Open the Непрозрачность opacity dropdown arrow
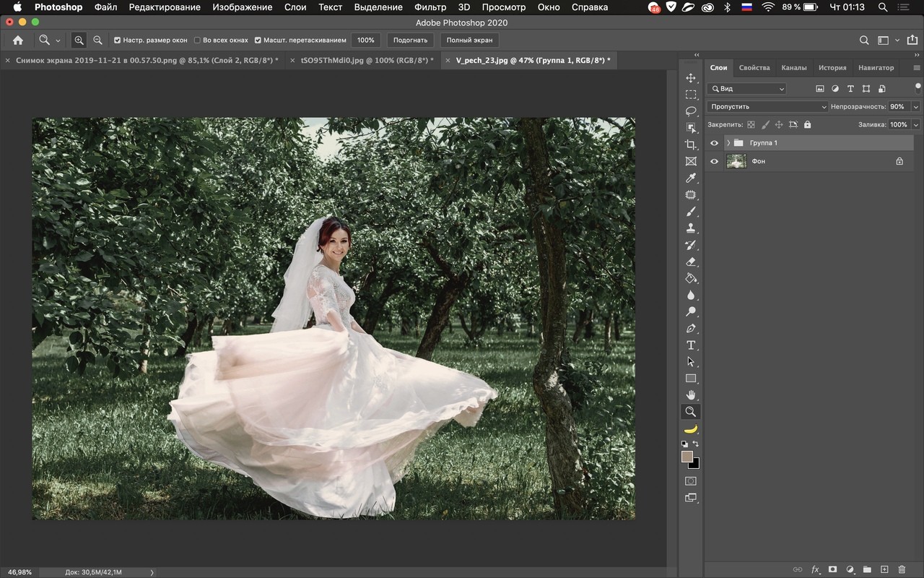 coord(916,106)
